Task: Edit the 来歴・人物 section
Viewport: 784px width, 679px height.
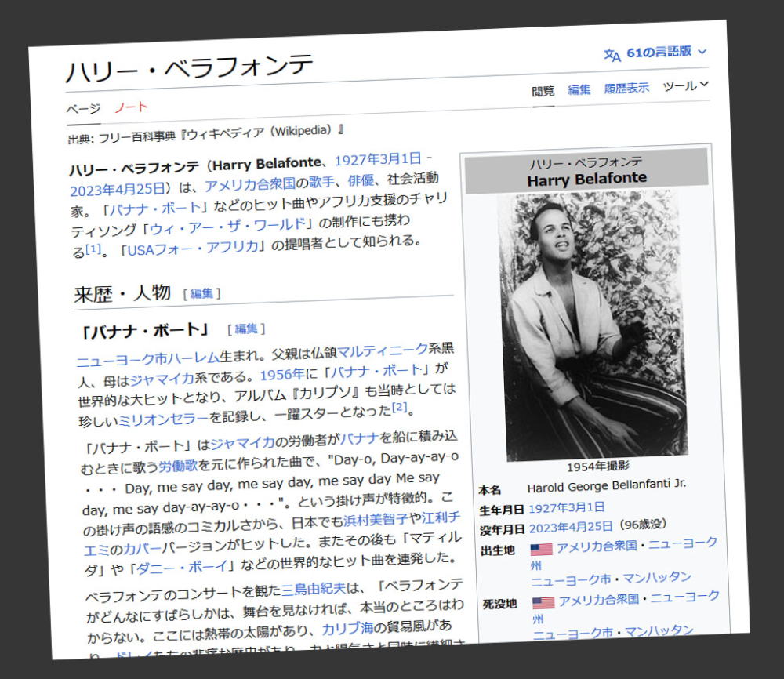Action: [201, 293]
